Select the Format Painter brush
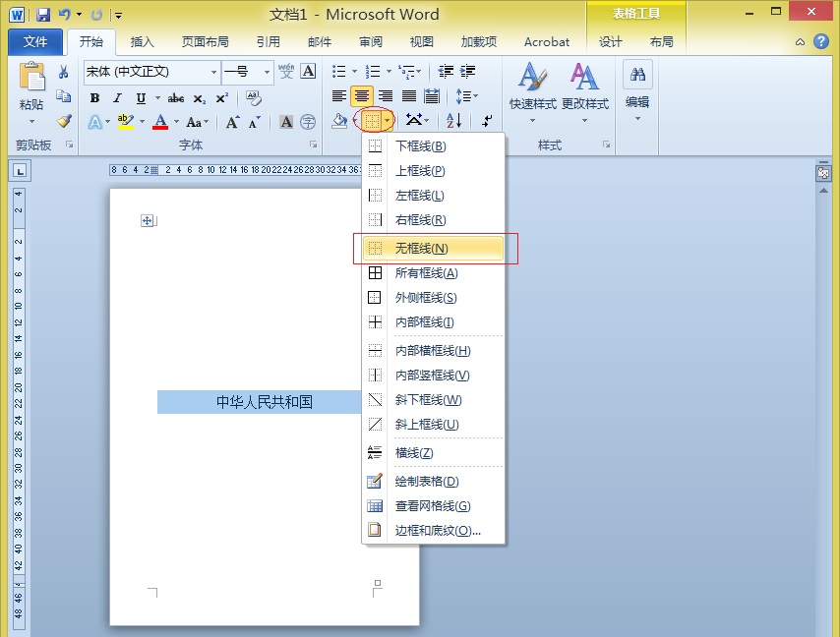The height and width of the screenshot is (637, 840). pos(64,121)
